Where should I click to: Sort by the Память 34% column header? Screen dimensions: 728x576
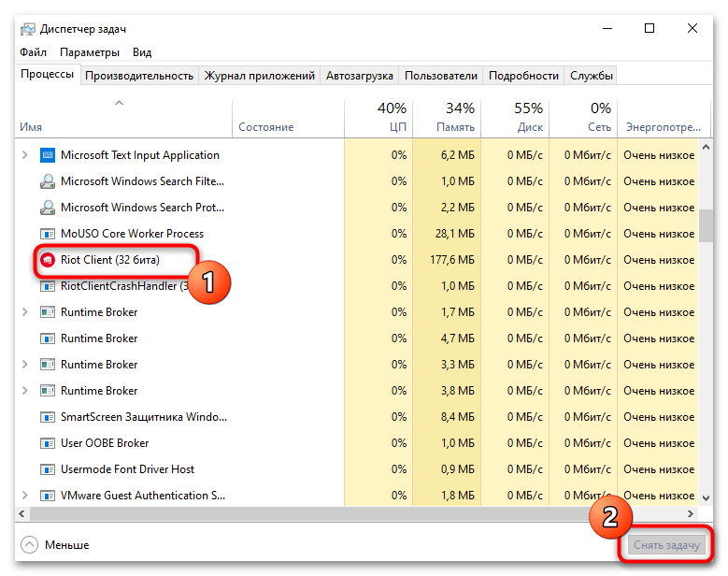(x=447, y=119)
